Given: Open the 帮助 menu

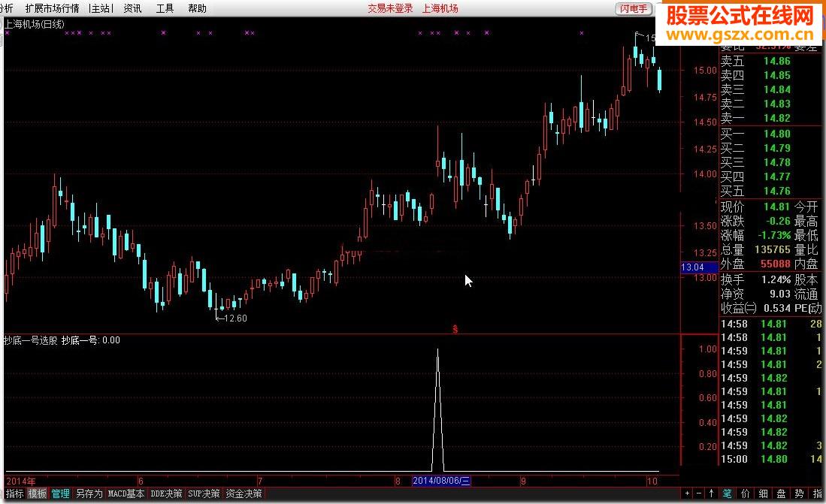Looking at the screenshot, I should (x=197, y=8).
